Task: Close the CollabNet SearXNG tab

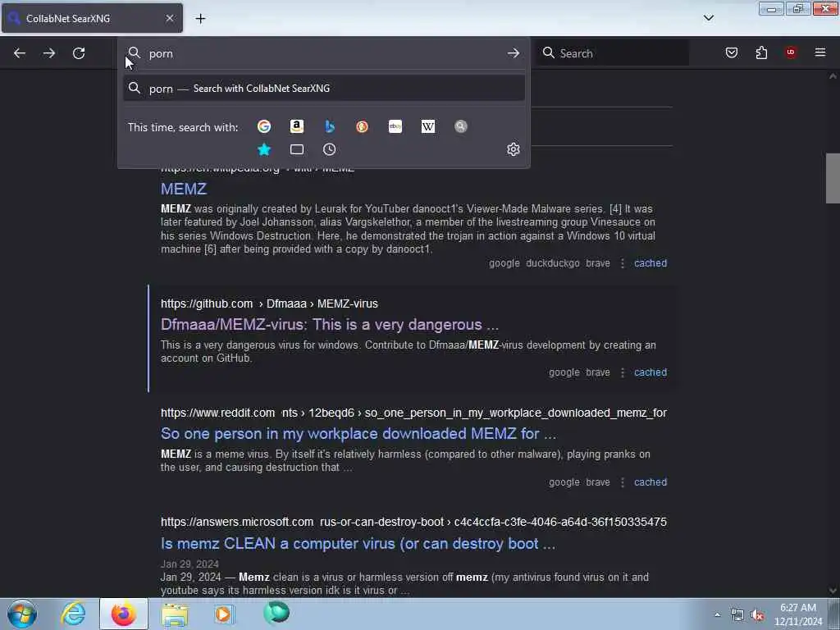Action: (169, 18)
